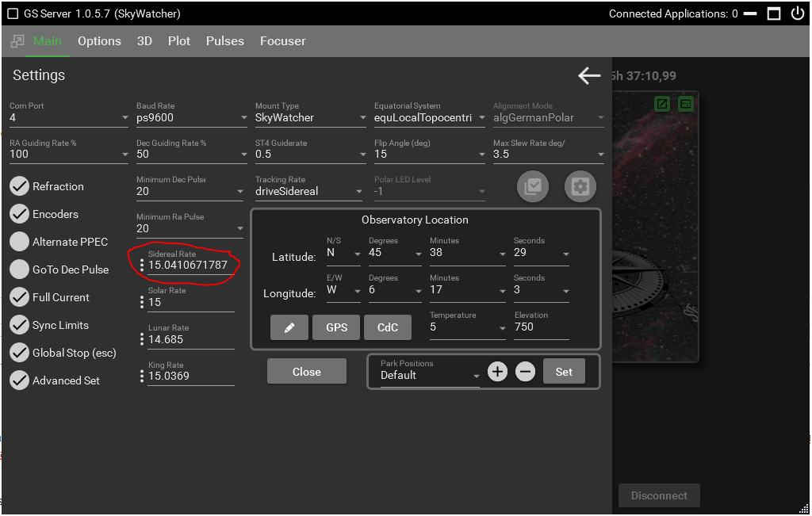The width and height of the screenshot is (812, 516).
Task: Click the Solar Rate value field
Action: [x=190, y=302]
